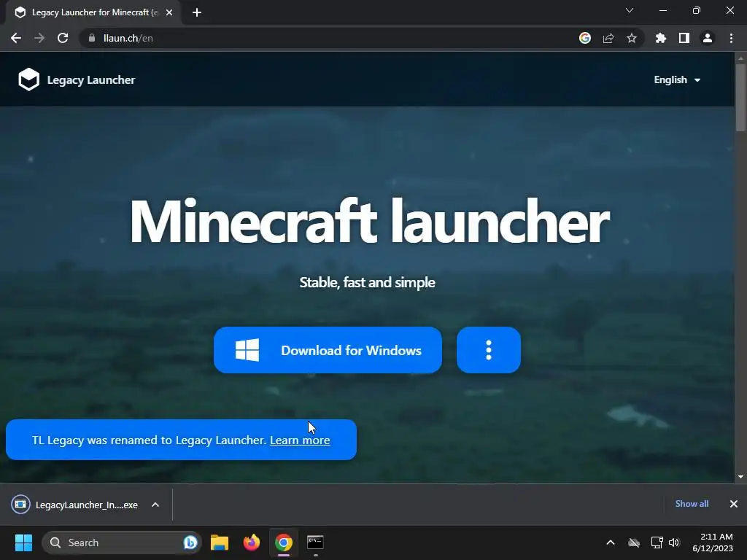Click the page vertical scrollbar thumb

coord(740,98)
